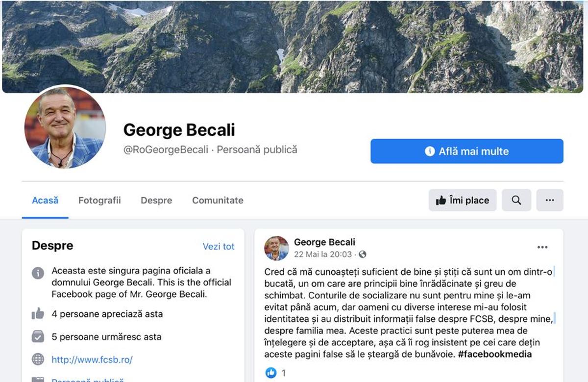Go to the Acasă tab
This screenshot has height=382, width=588.
point(45,200)
